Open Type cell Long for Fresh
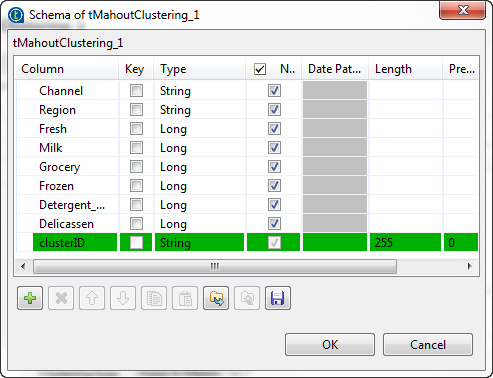This screenshot has height=378, width=493. 199,129
